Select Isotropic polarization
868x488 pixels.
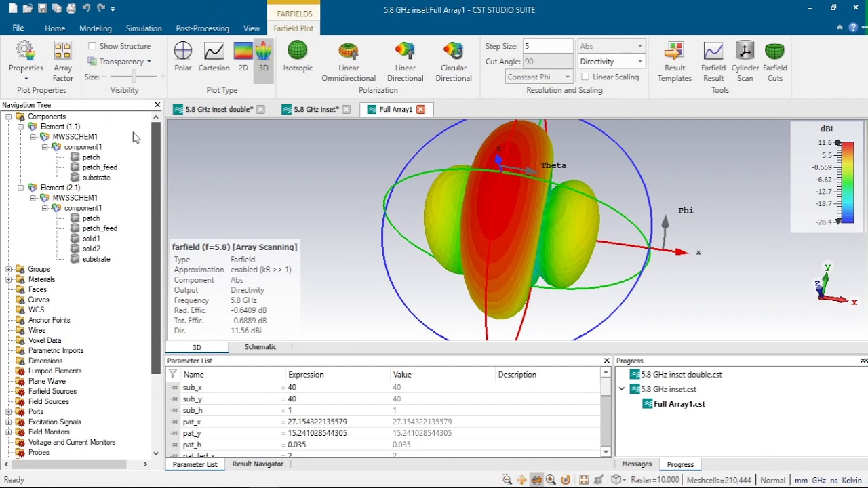(298, 57)
